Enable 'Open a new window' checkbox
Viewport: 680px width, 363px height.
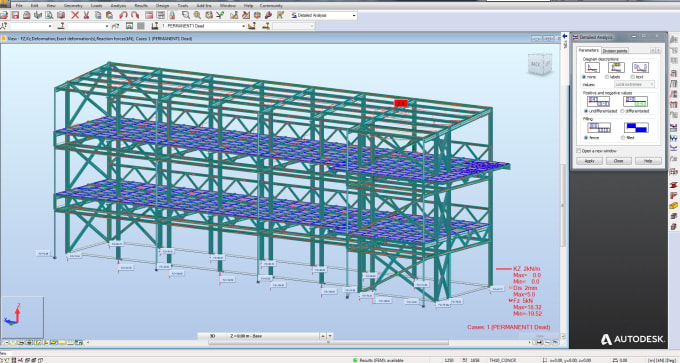pos(579,151)
